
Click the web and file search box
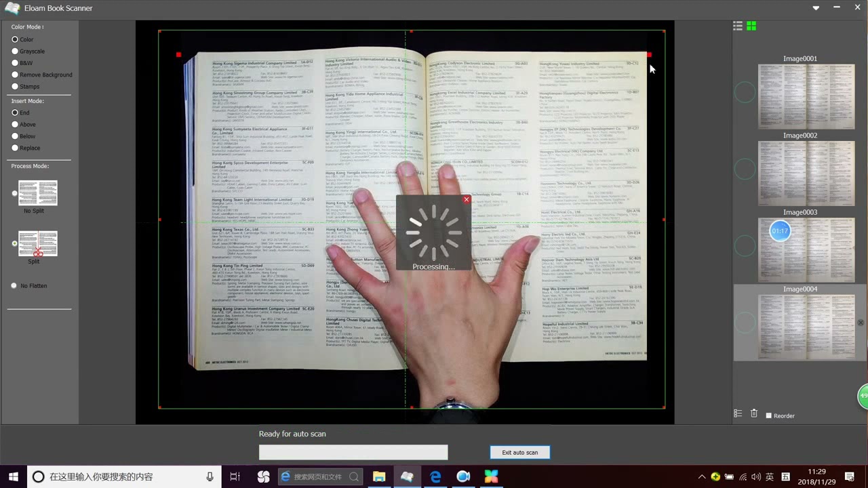[321, 476]
